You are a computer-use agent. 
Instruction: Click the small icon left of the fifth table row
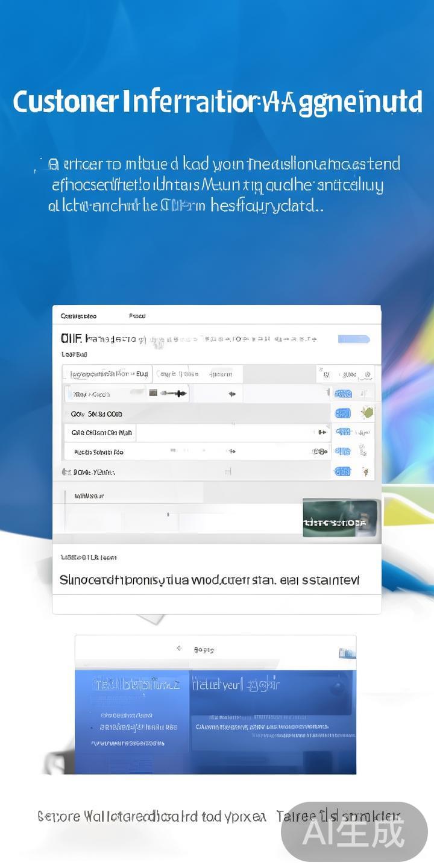coord(66,472)
